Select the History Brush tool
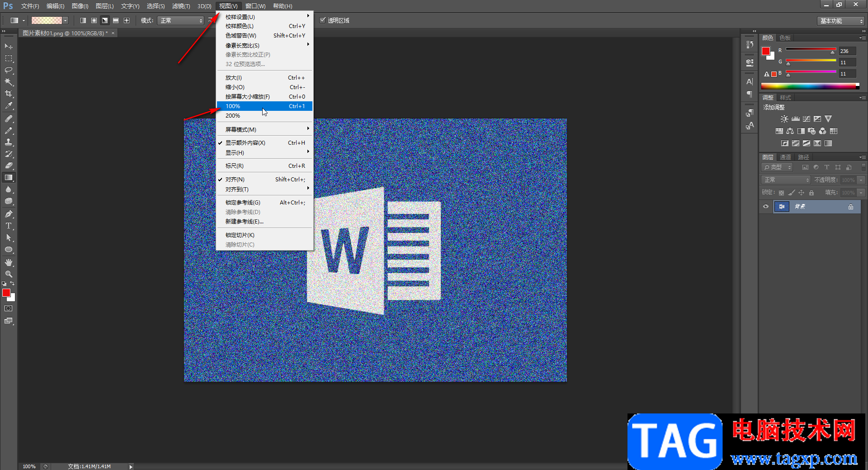Screen dimensions: 868x470 click(x=9, y=154)
